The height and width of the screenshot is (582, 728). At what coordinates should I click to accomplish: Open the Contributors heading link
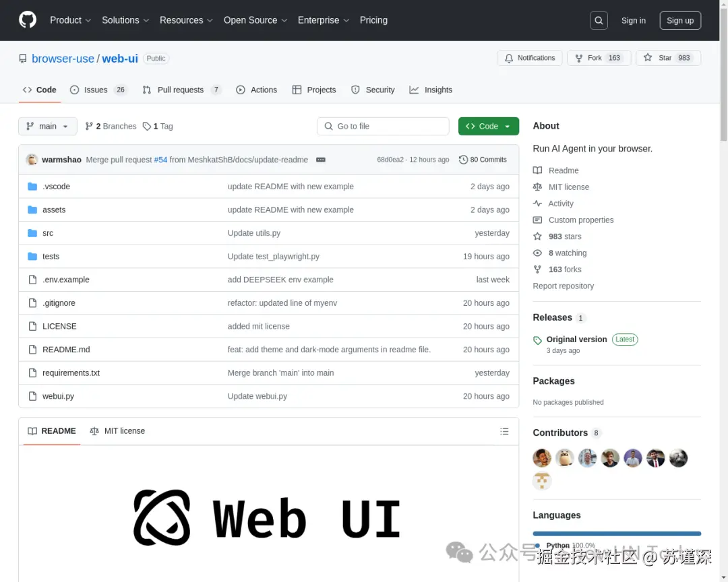coord(560,432)
